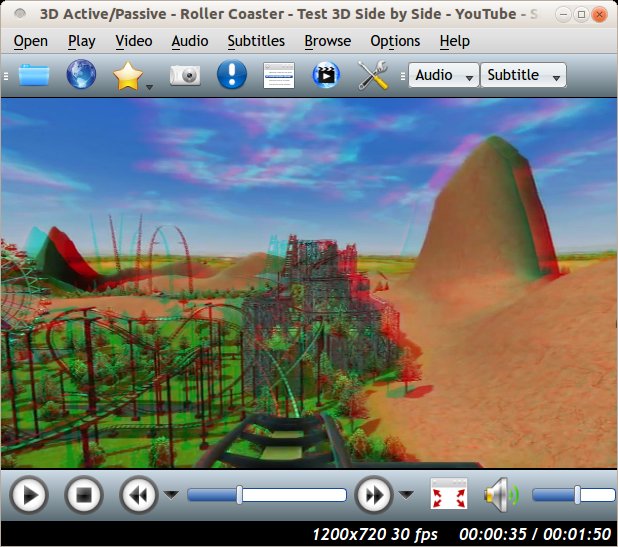Expand the forward options arrow
Viewport: 618px width, 547px height.
(406, 494)
